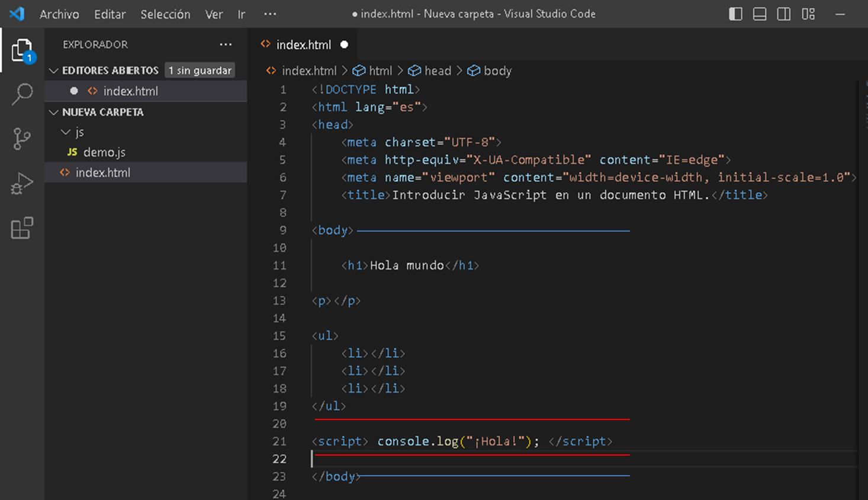The width and height of the screenshot is (868, 500).
Task: Open the Ir menu
Action: click(x=242, y=14)
